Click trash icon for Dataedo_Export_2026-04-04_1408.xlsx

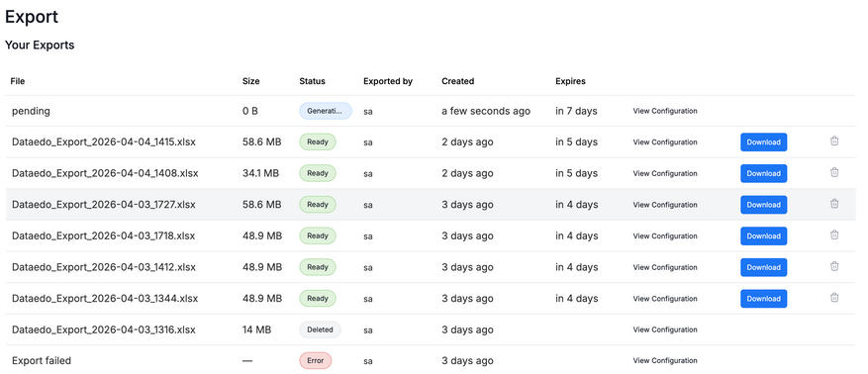click(x=834, y=172)
